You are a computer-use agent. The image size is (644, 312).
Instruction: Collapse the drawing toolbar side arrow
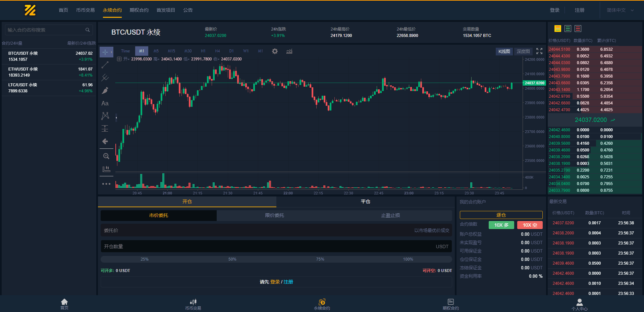coord(116,118)
